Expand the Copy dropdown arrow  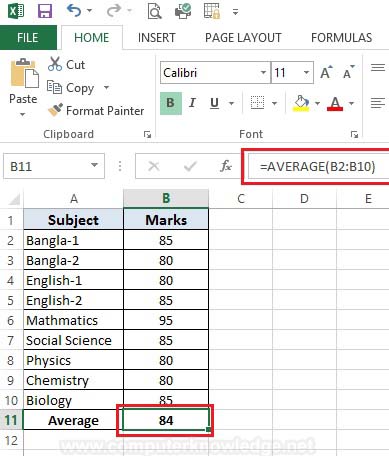click(x=106, y=88)
